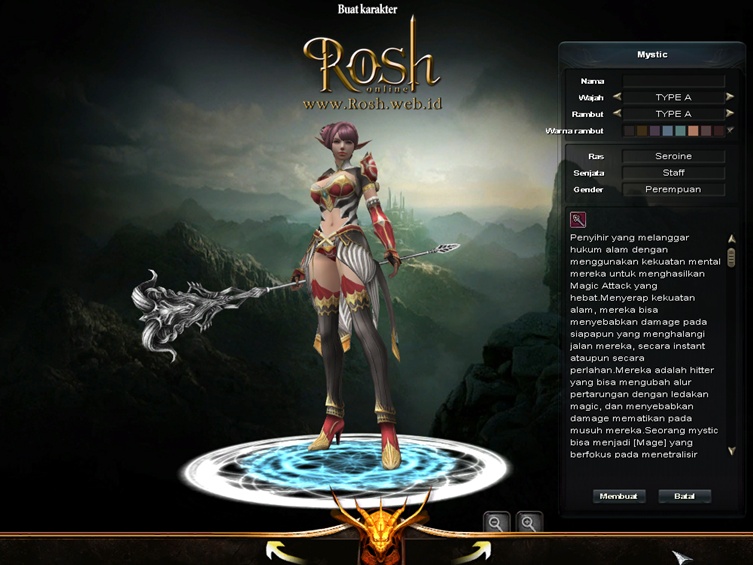Viewport: 753px width, 565px height.
Task: Click the Gender Perempuan field
Action: (x=673, y=189)
